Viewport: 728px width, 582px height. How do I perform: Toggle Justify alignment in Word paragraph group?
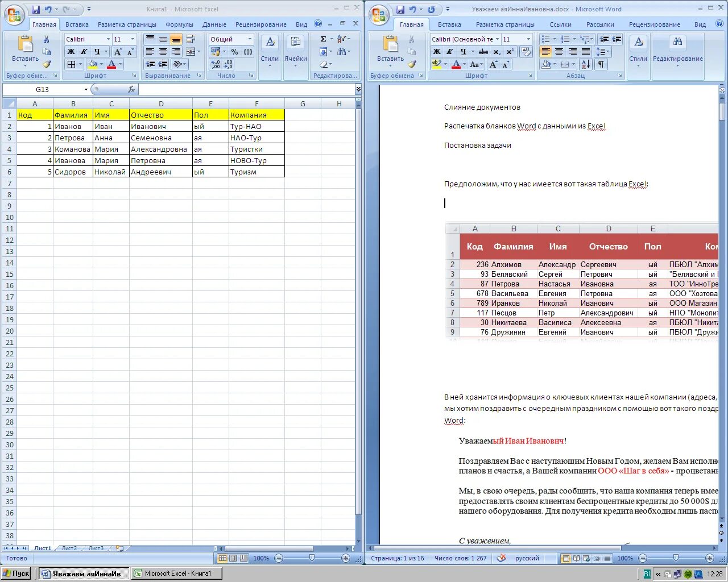(586, 52)
